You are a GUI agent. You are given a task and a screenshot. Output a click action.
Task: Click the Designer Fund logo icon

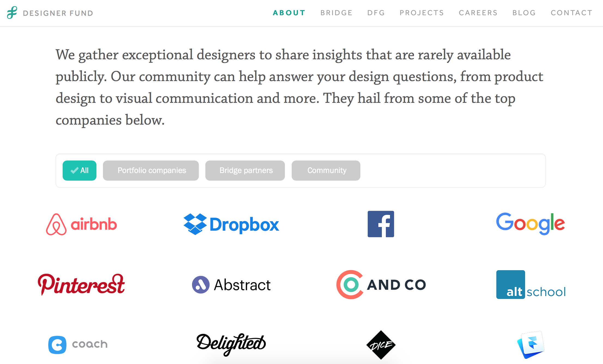coord(12,13)
